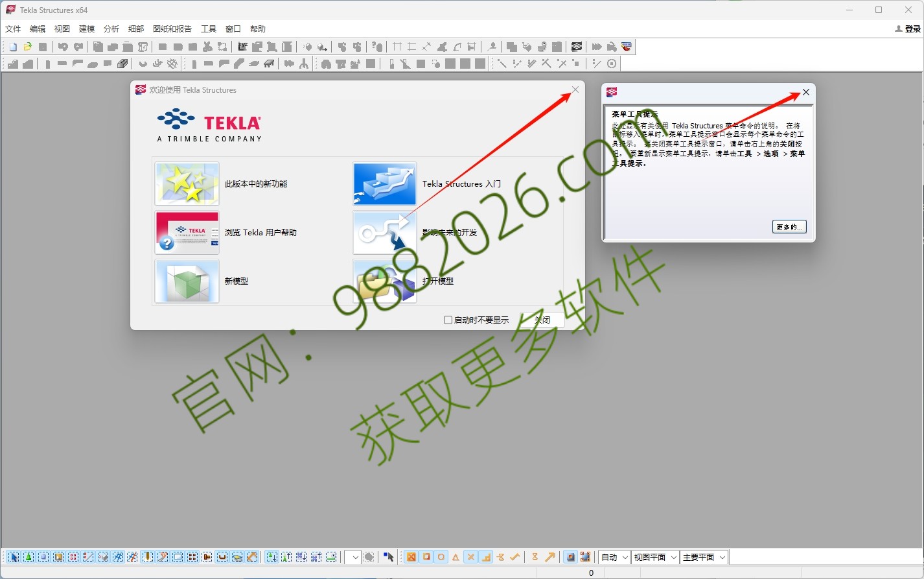Open the 视图 menu

62,29
